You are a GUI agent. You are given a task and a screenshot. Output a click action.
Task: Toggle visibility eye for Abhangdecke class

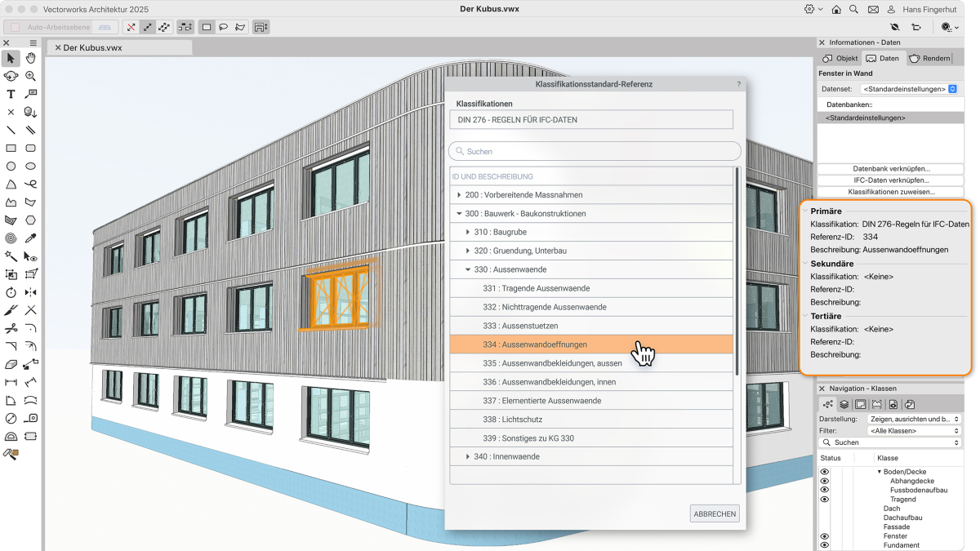(x=825, y=481)
